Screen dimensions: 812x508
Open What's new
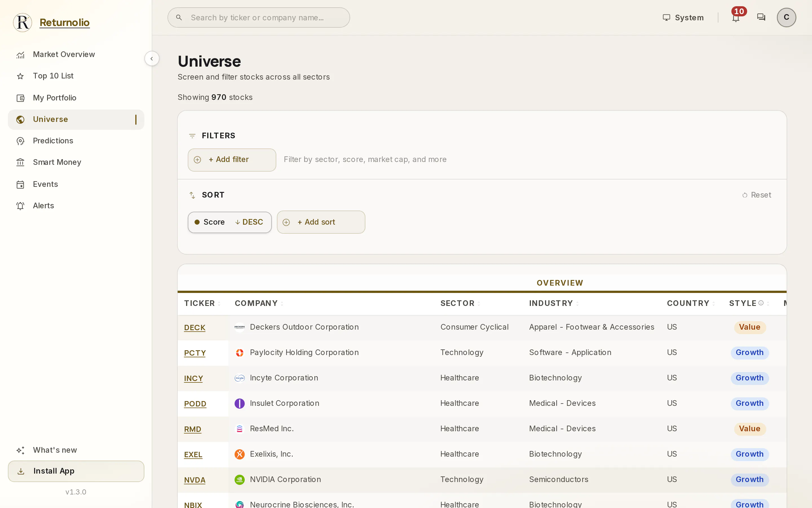pos(76,450)
